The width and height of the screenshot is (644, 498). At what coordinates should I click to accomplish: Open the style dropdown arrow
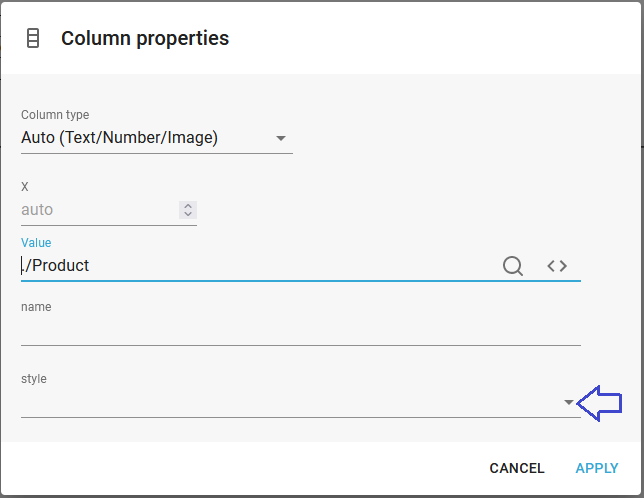tap(569, 403)
